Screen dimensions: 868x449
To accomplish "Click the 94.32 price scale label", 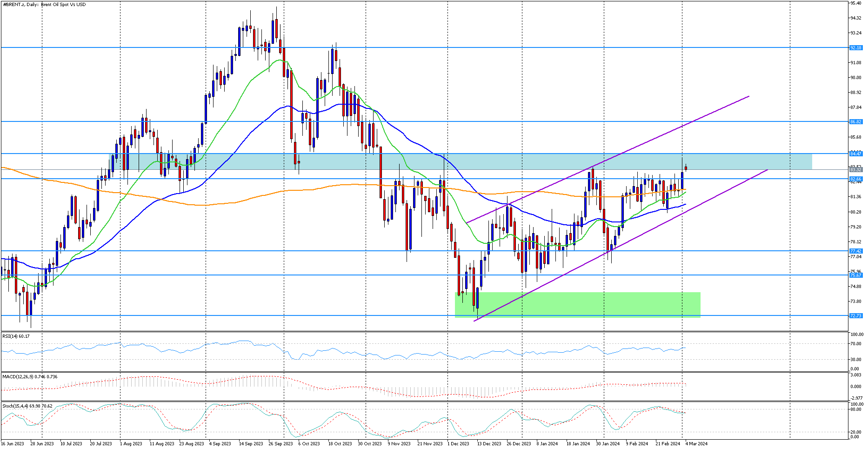I will pyautogui.click(x=856, y=18).
